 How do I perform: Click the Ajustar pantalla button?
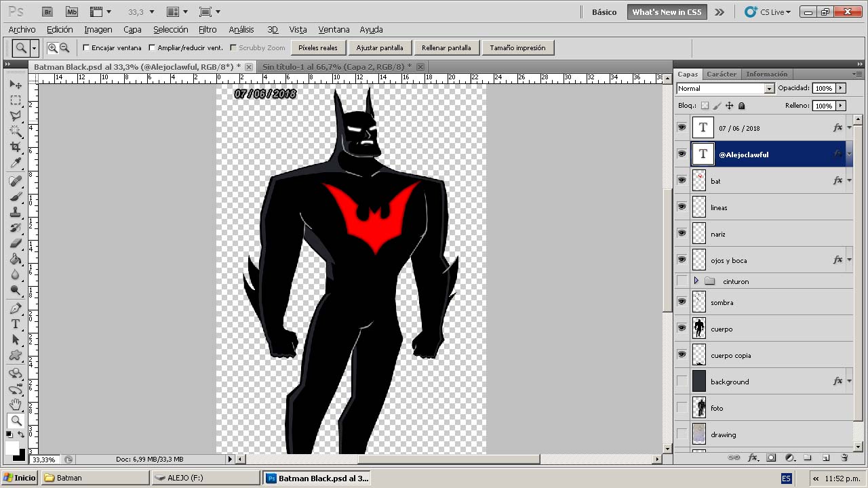point(379,48)
